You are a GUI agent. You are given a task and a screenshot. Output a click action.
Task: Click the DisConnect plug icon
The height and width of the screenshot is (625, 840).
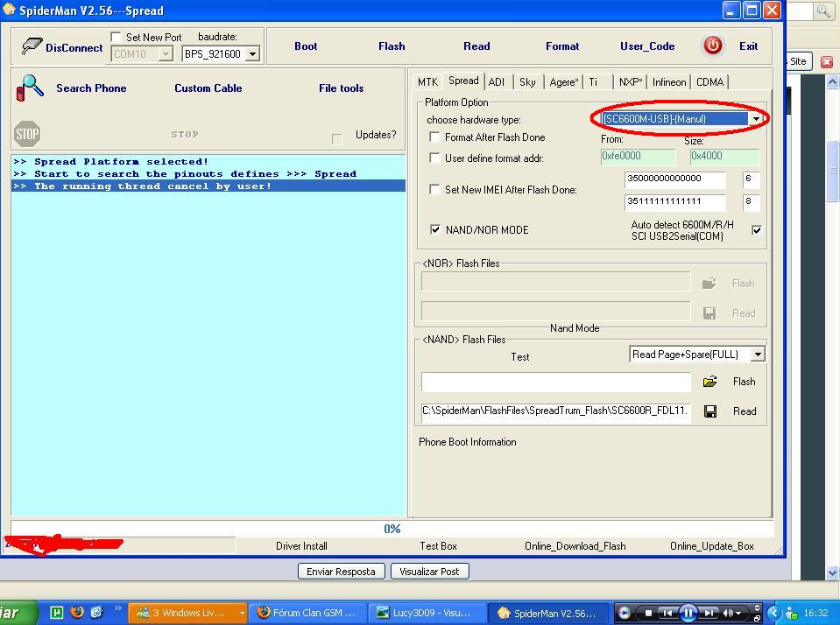pos(32,46)
